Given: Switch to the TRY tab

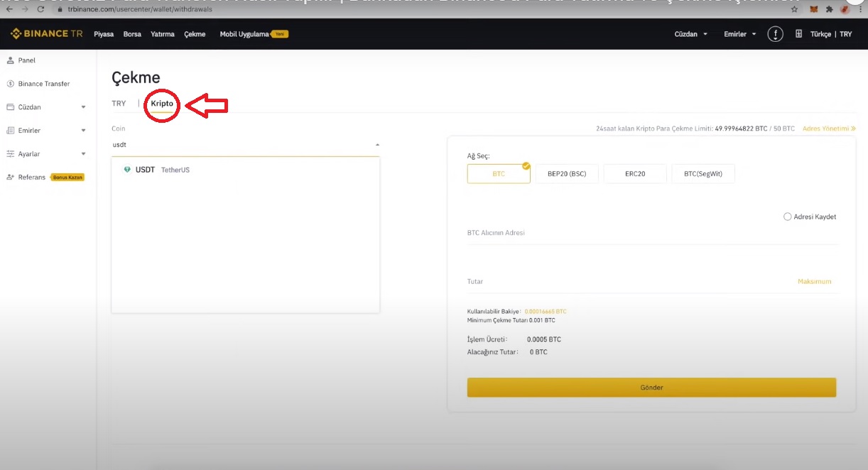Looking at the screenshot, I should [x=119, y=104].
